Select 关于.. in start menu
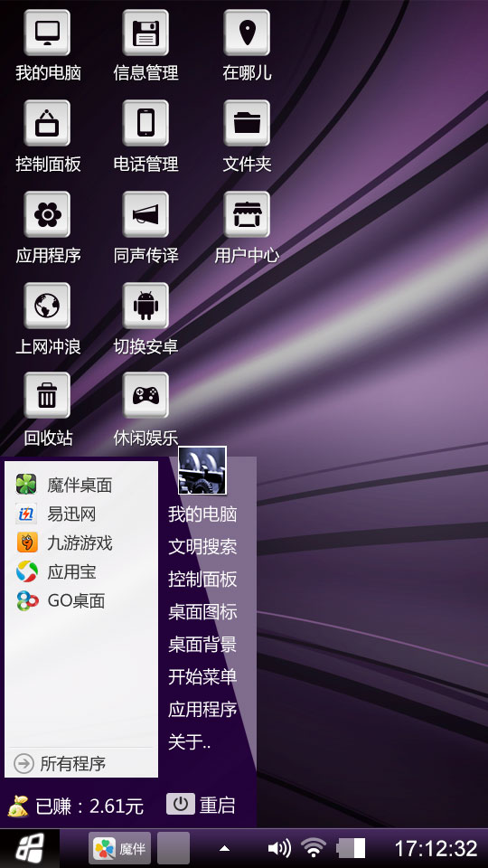The width and height of the screenshot is (488, 868). click(190, 742)
